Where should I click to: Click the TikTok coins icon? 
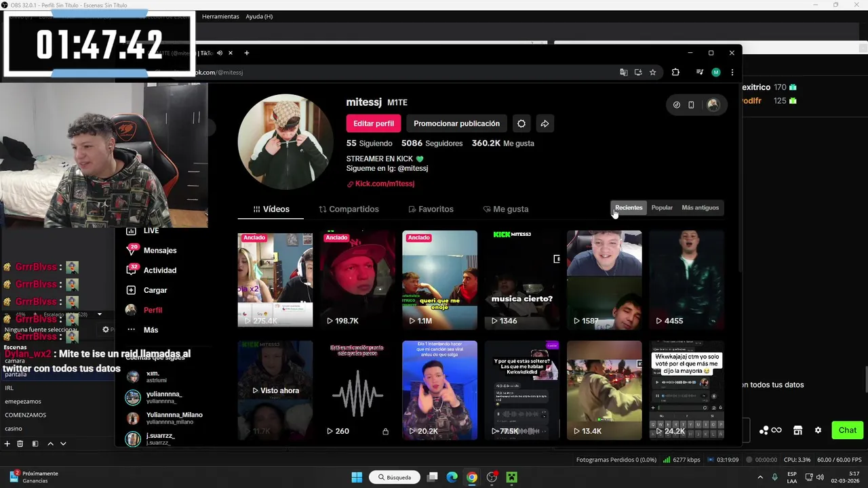[677, 105]
